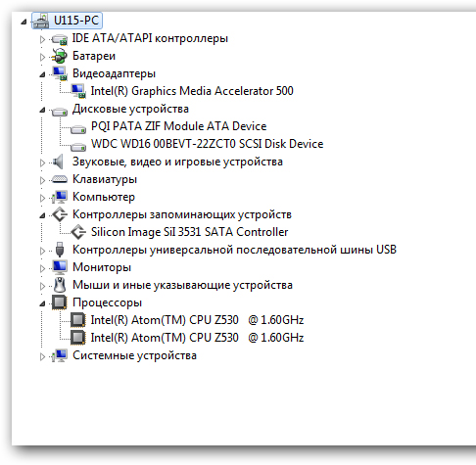476x465 pixels.
Task: Click the Батареи battery icon
Action: point(60,56)
